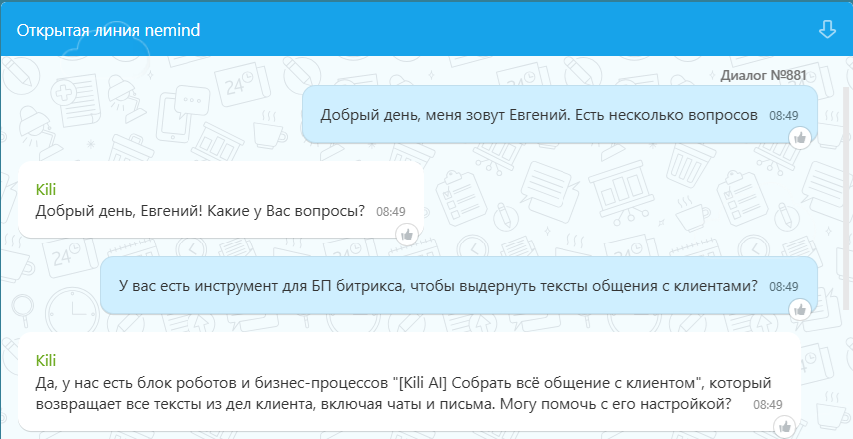
Task: Like Kili's reply about блок роботов
Action: click(x=784, y=426)
